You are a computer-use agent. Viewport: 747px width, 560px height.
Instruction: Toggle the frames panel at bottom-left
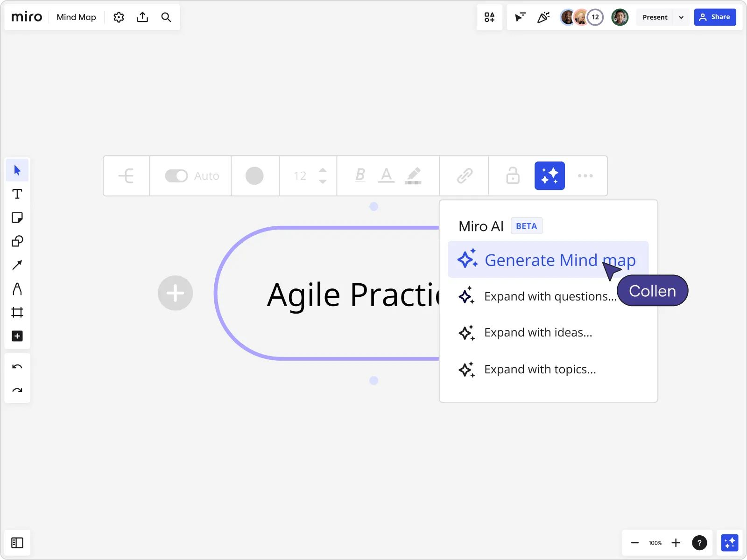point(17,543)
